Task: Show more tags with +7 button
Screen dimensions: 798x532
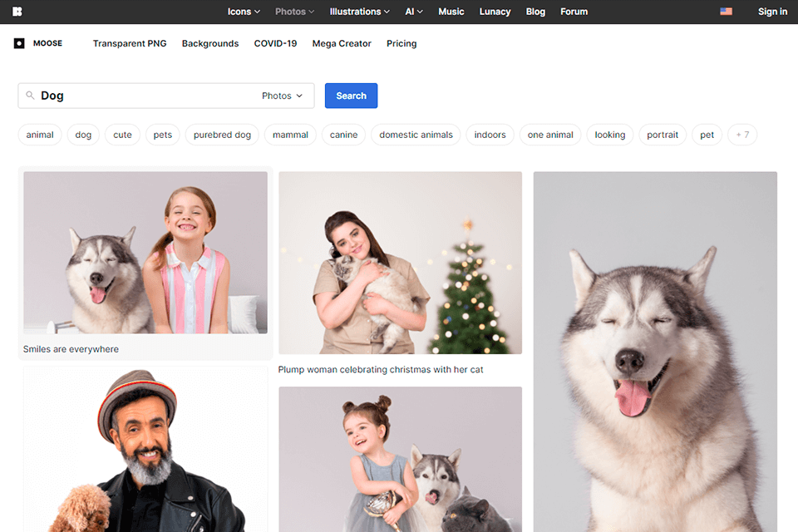Action: (742, 135)
